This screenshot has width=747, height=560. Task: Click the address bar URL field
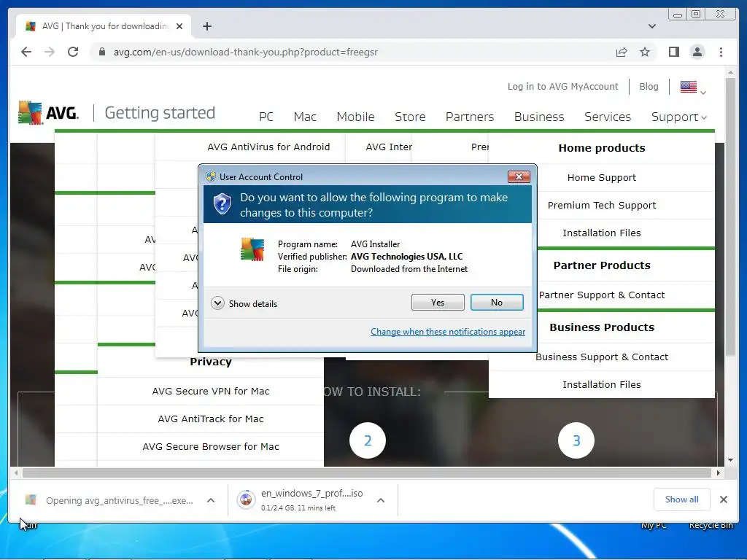tap(352, 52)
